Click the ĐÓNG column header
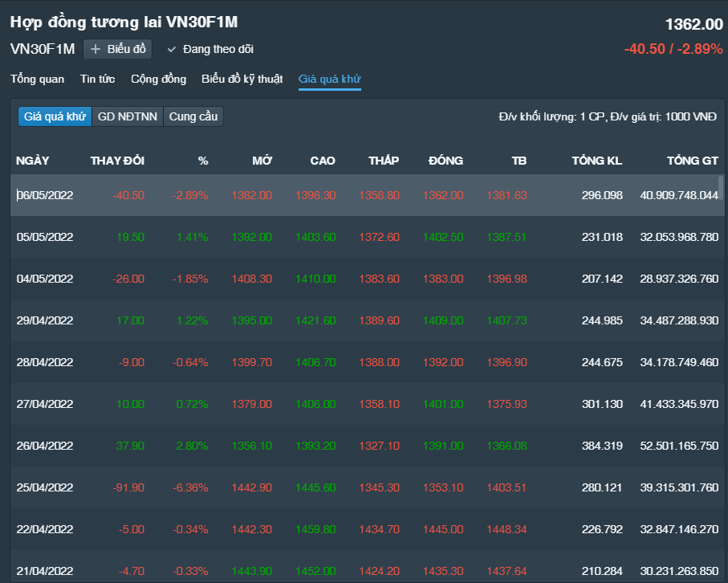 [x=445, y=161]
